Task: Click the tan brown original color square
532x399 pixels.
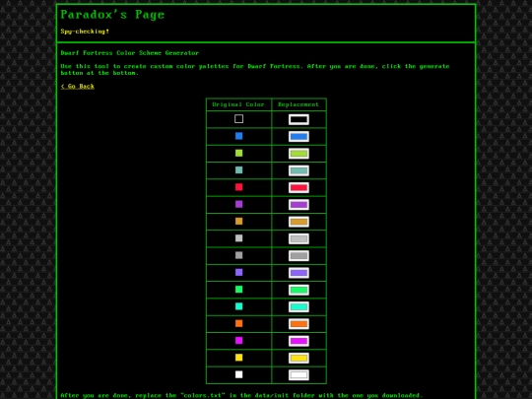Action: [x=238, y=221]
